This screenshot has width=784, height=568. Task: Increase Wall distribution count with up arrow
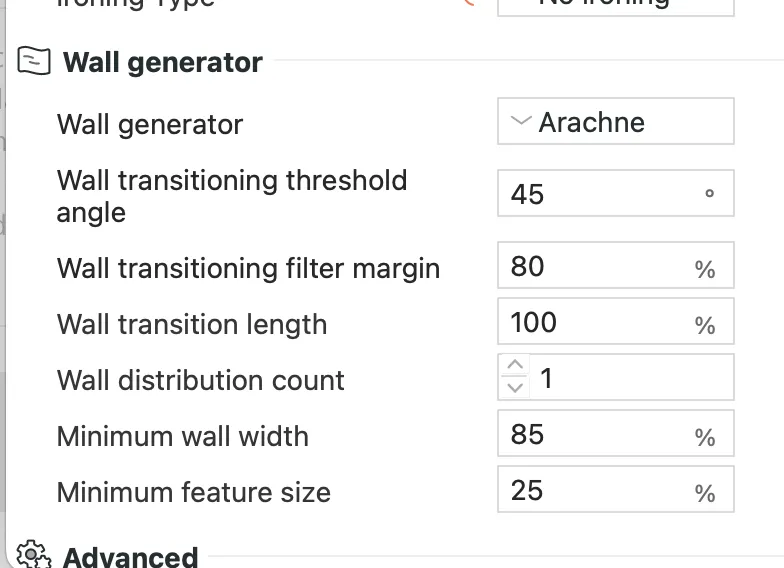click(514, 364)
